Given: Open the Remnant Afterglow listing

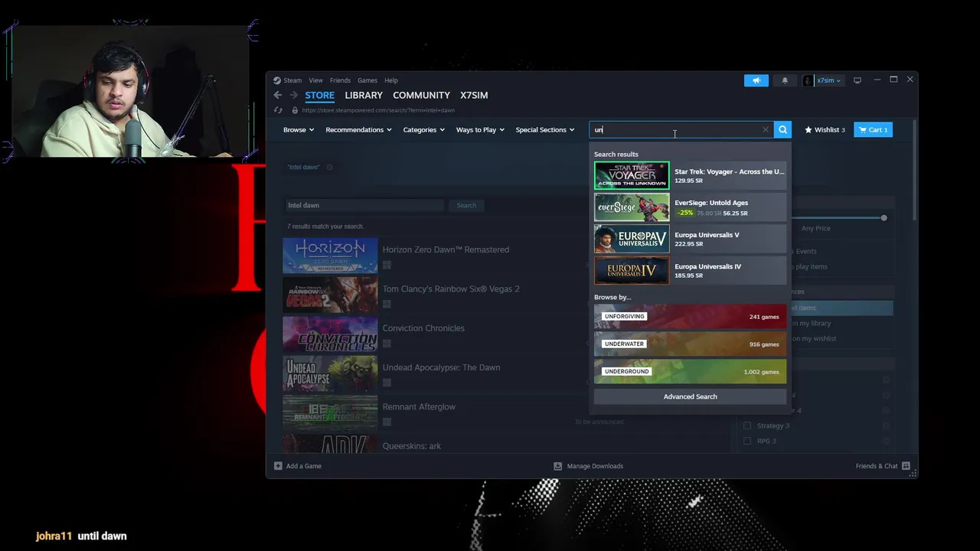Looking at the screenshot, I should (x=419, y=407).
